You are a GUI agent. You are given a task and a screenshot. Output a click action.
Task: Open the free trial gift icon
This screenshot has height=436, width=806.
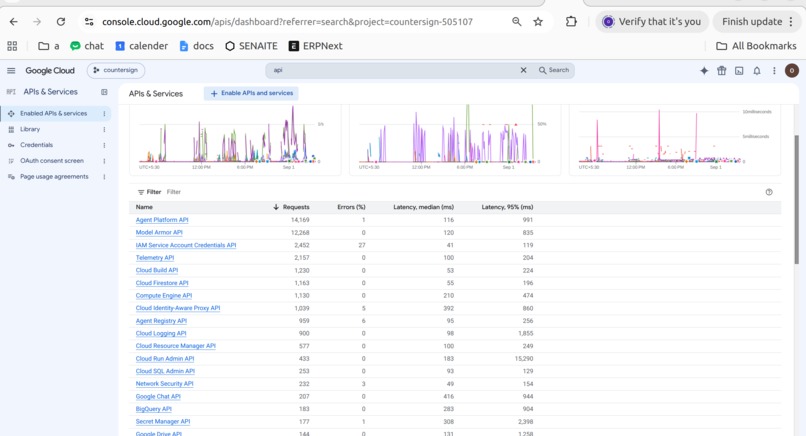coord(722,70)
